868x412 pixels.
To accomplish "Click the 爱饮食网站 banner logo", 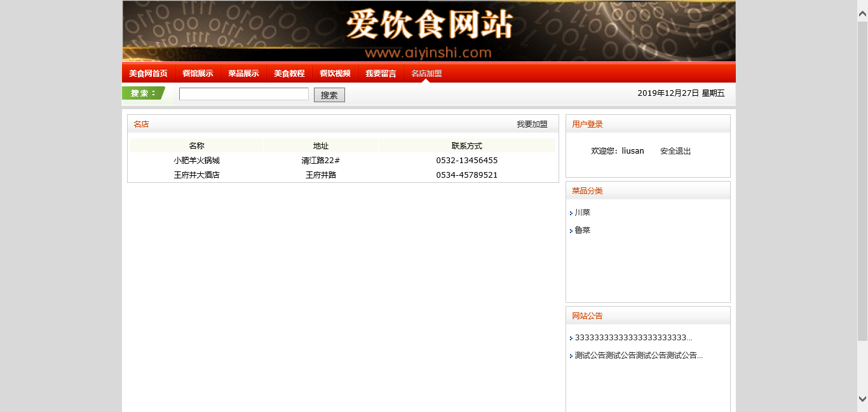I will coord(429,31).
